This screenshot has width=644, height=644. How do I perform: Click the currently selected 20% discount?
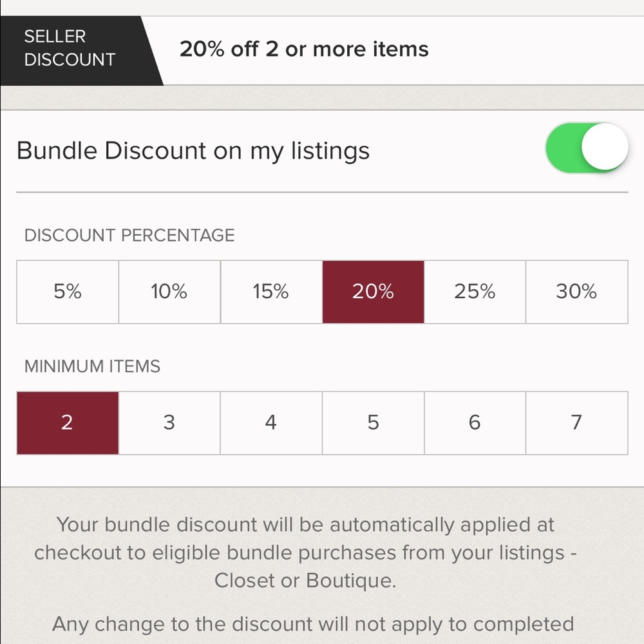pos(373,291)
